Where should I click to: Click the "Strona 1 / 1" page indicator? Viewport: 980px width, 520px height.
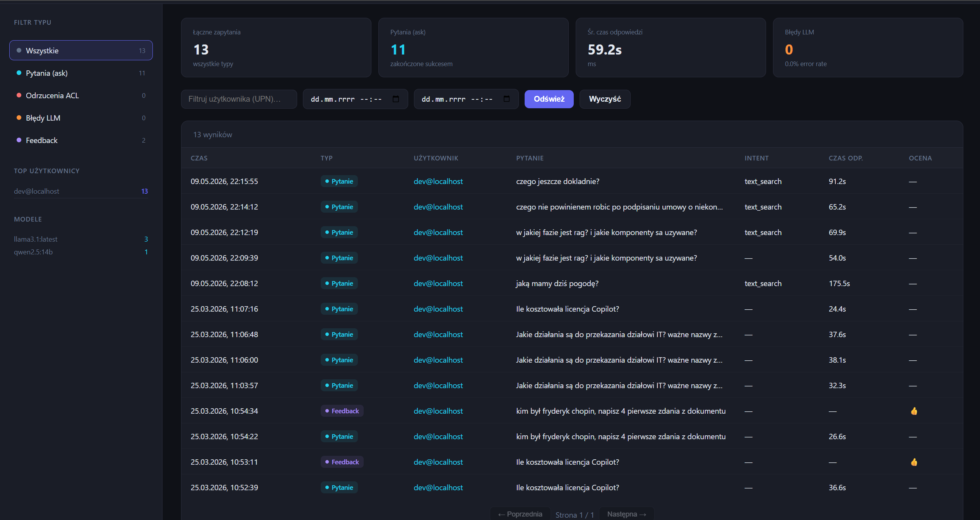click(575, 515)
